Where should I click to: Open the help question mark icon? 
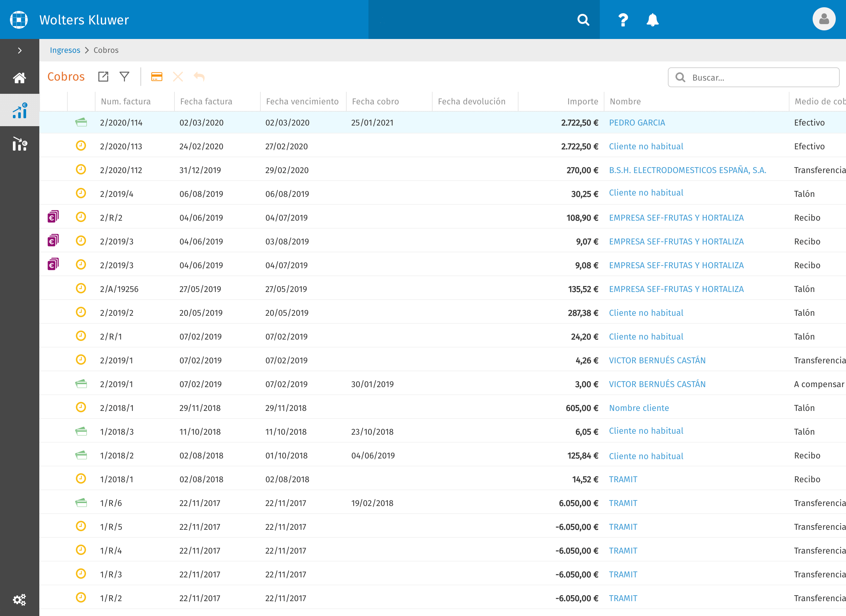click(x=623, y=20)
